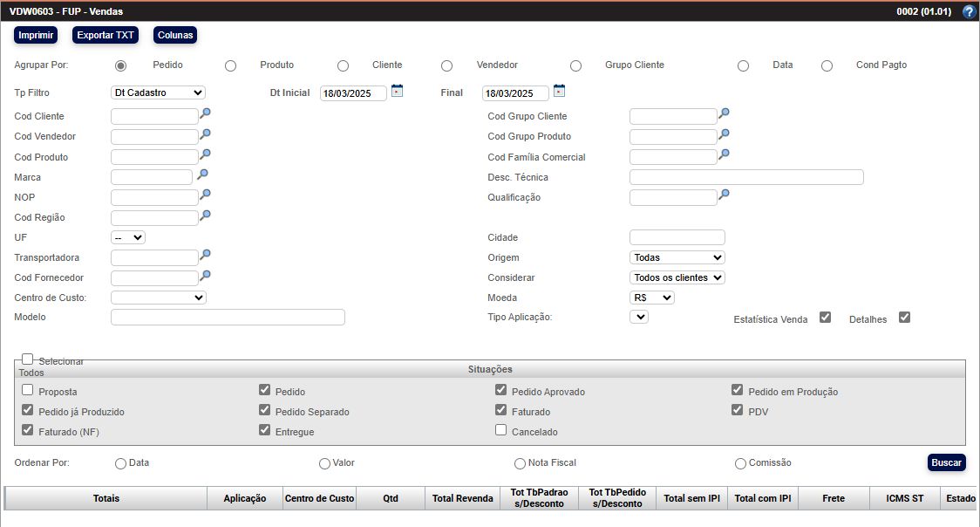Viewport: 980px width, 527px height.
Task: Click search icon beside Qualificação field
Action: [x=724, y=195]
